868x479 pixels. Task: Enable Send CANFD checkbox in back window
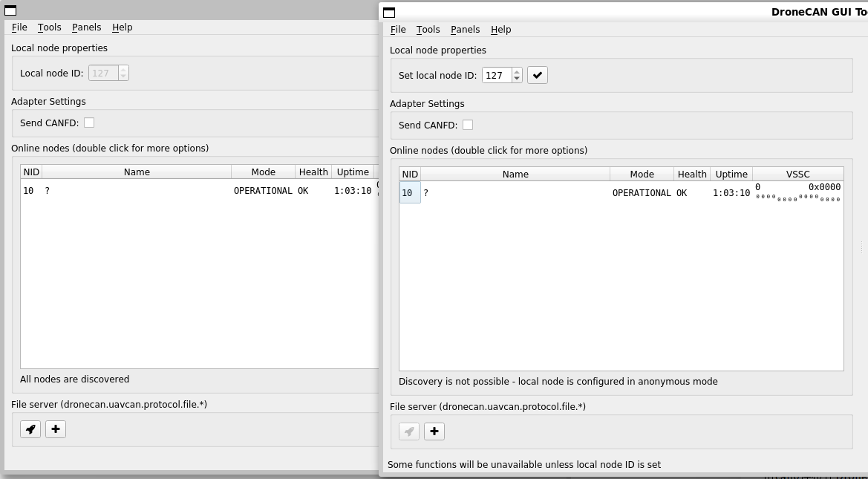coord(89,123)
